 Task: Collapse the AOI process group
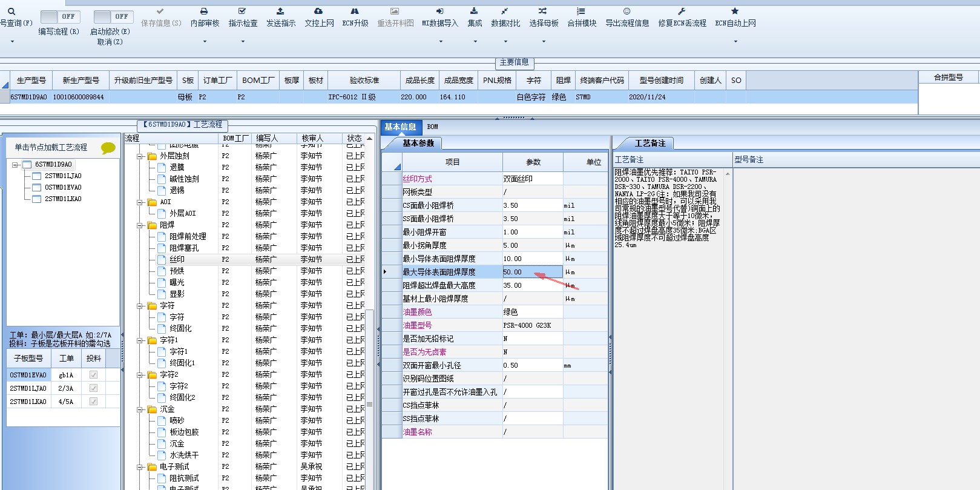(x=140, y=202)
